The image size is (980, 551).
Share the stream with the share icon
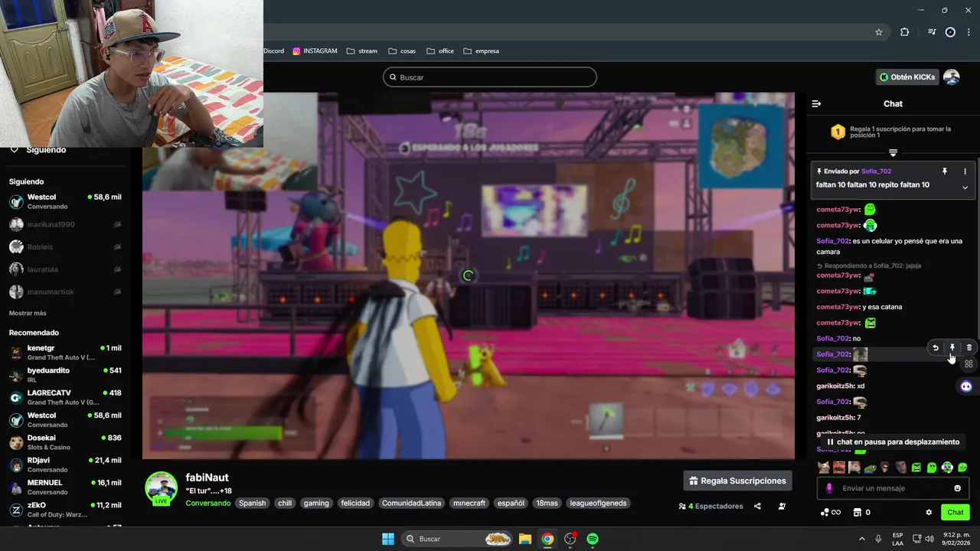click(757, 507)
